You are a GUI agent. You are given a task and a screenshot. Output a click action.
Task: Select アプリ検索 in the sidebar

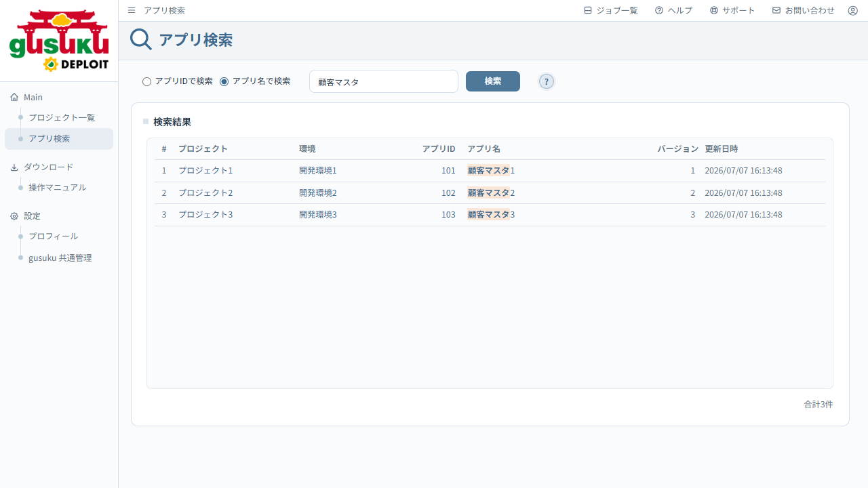click(59, 139)
